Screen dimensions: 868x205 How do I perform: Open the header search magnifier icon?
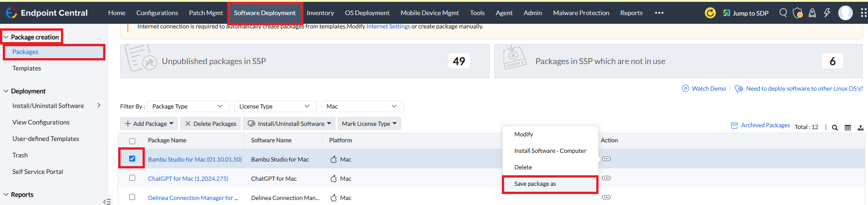pos(783,13)
